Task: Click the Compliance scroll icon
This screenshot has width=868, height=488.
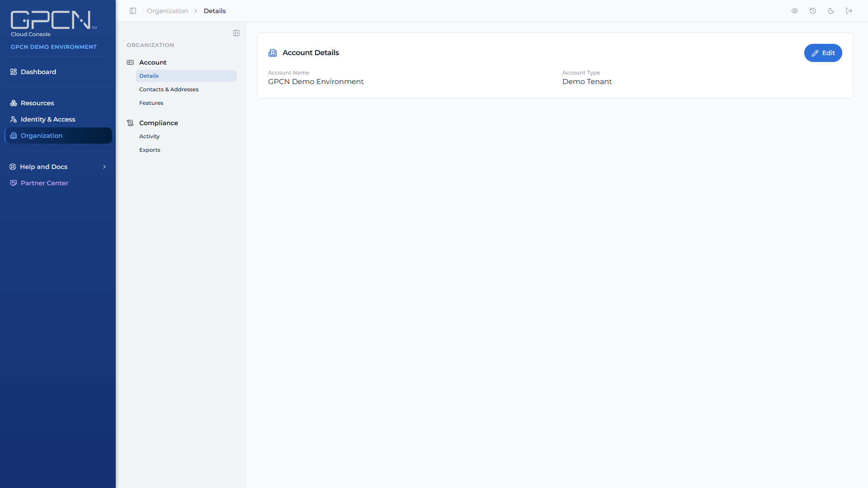Action: pyautogui.click(x=130, y=123)
